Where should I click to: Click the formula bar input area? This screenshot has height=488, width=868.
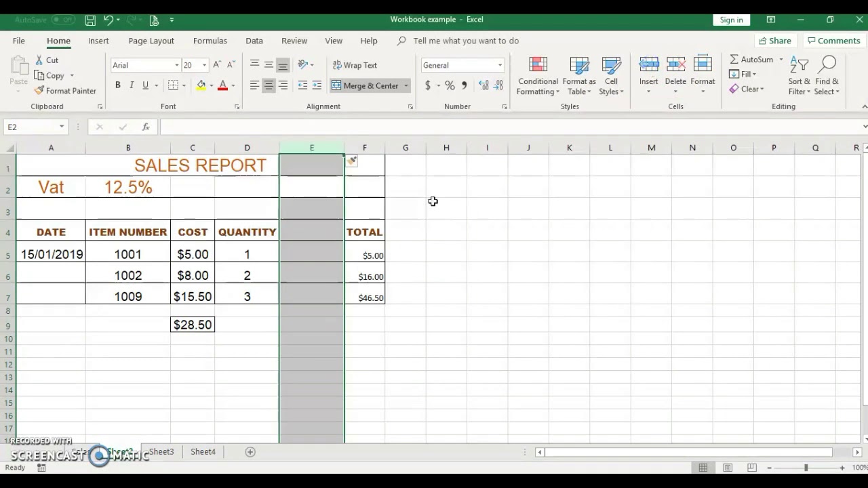tap(510, 127)
